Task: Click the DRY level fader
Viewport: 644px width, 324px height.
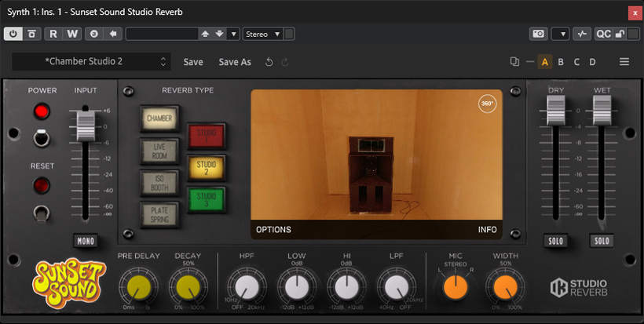Action: pos(556,111)
